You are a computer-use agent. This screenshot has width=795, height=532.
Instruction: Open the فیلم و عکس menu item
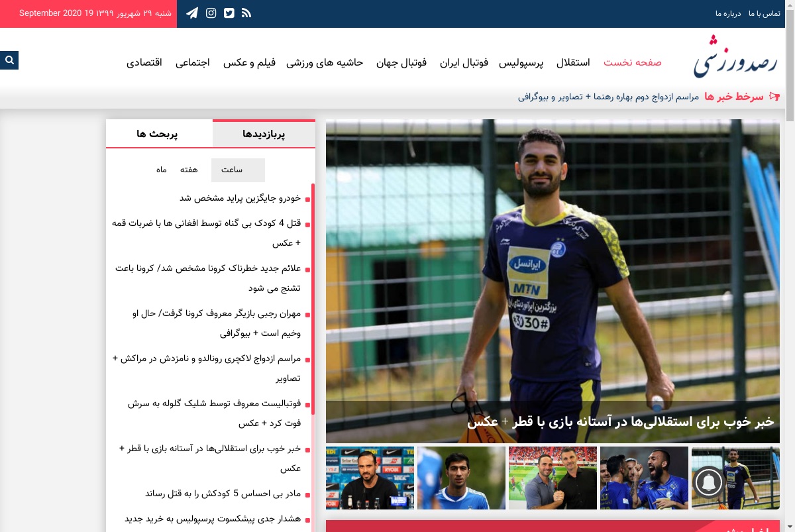(x=248, y=62)
